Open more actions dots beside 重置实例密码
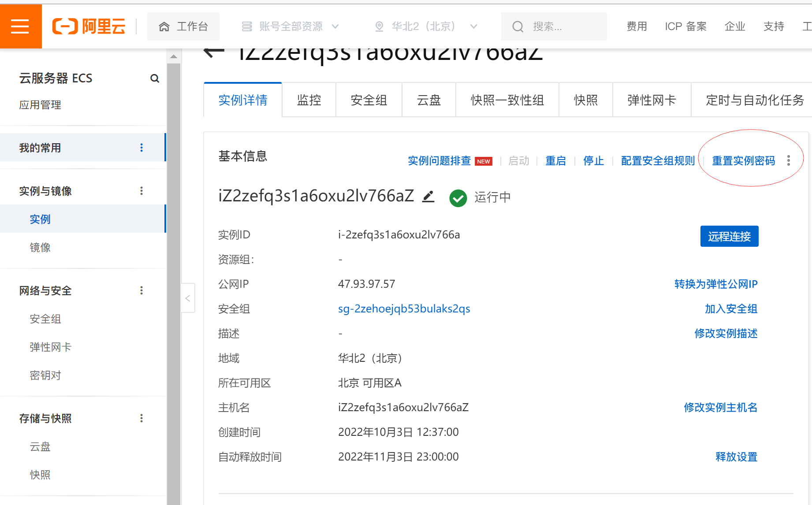This screenshot has width=812, height=505. 789,160
